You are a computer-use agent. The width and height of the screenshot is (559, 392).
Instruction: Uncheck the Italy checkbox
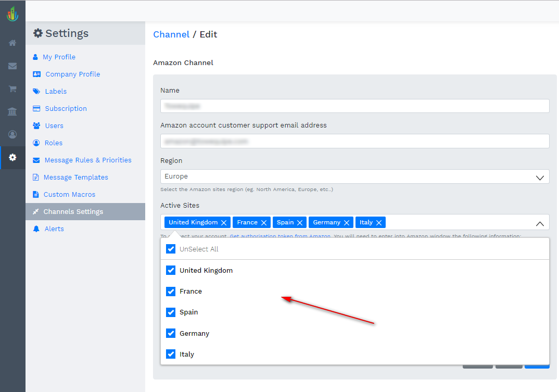[x=171, y=354]
